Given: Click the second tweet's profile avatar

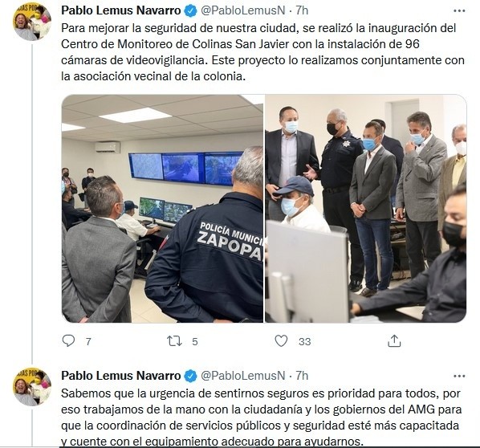Looking at the screenshot, I should [32, 387].
